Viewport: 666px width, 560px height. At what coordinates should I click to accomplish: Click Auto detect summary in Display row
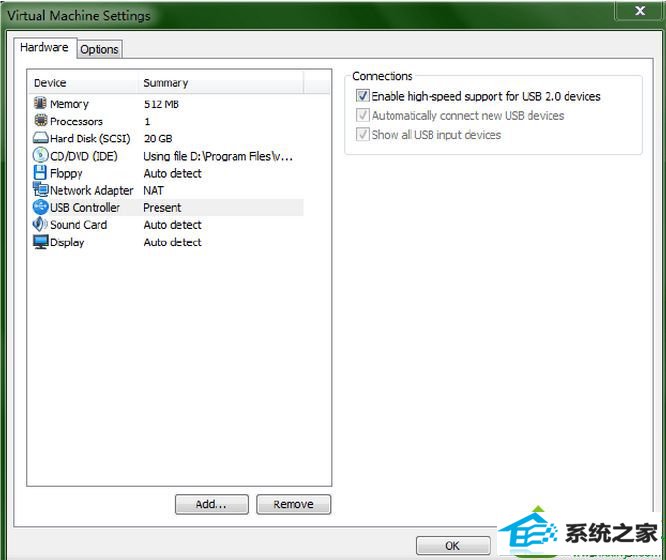tap(172, 242)
